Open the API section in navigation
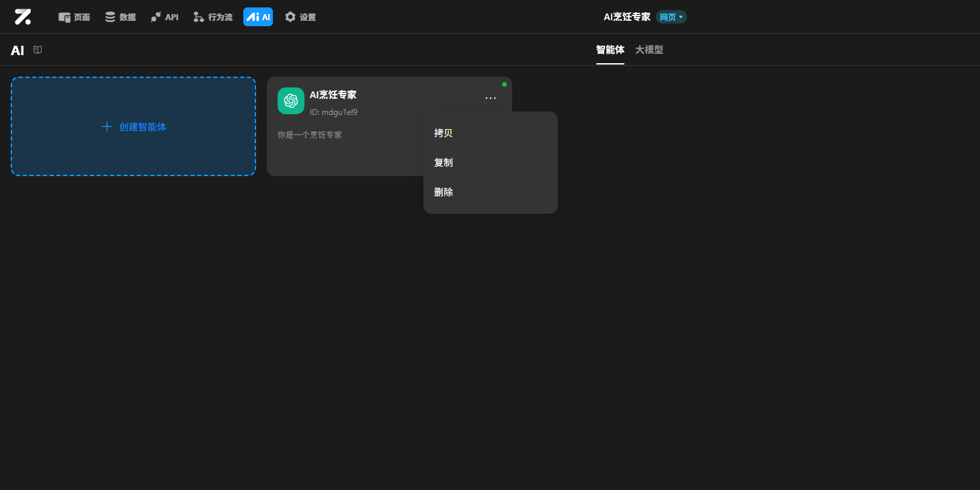The image size is (980, 490). tap(165, 17)
